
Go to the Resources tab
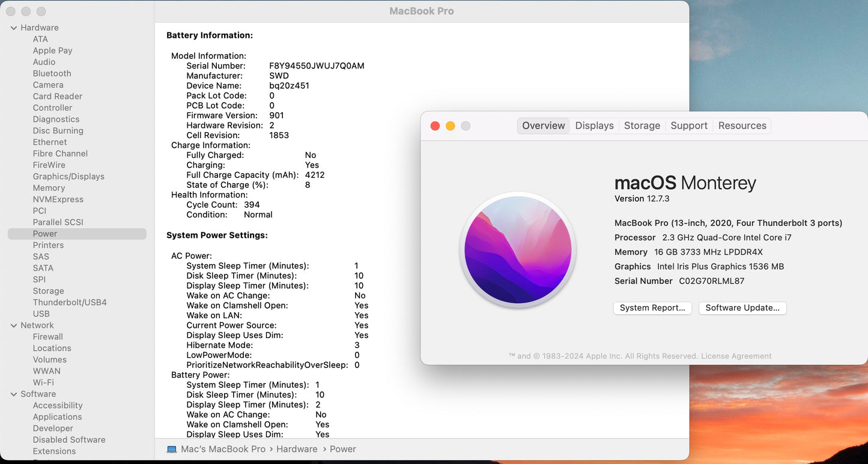click(x=742, y=125)
